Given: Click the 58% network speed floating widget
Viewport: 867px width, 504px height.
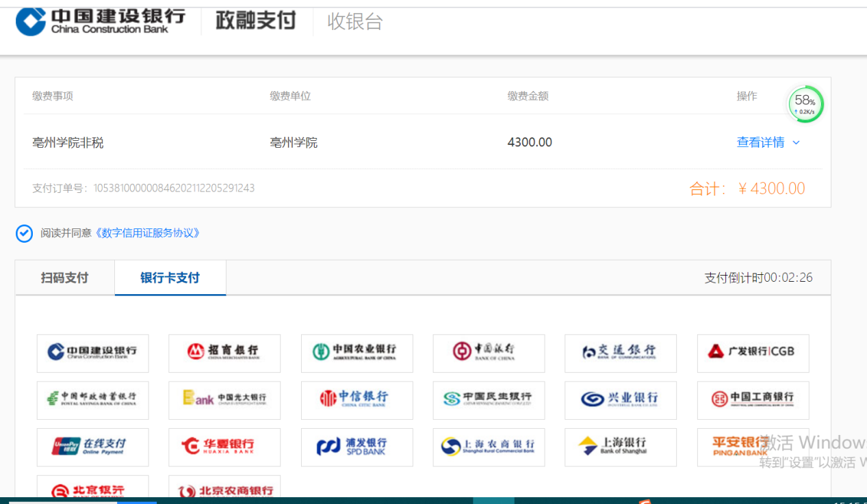Looking at the screenshot, I should [805, 105].
